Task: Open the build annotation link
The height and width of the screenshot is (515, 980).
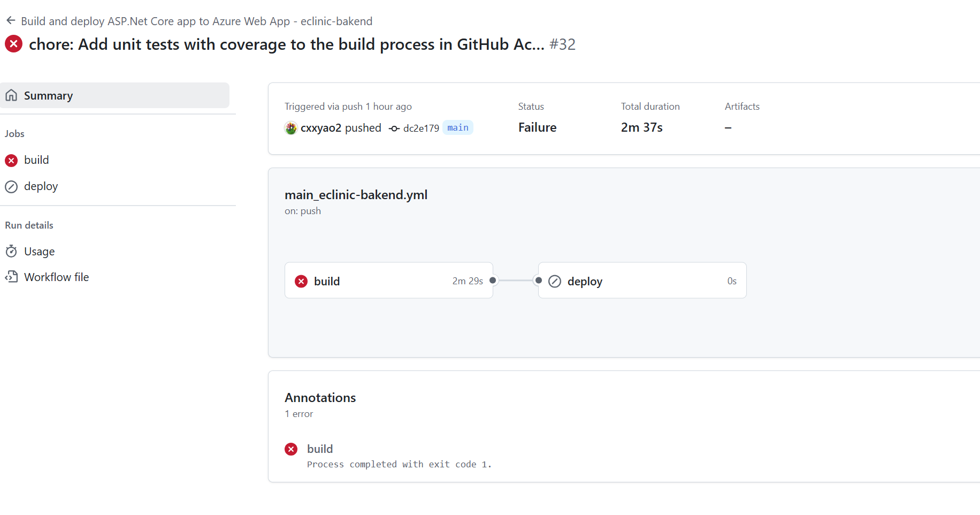Action: tap(320, 449)
